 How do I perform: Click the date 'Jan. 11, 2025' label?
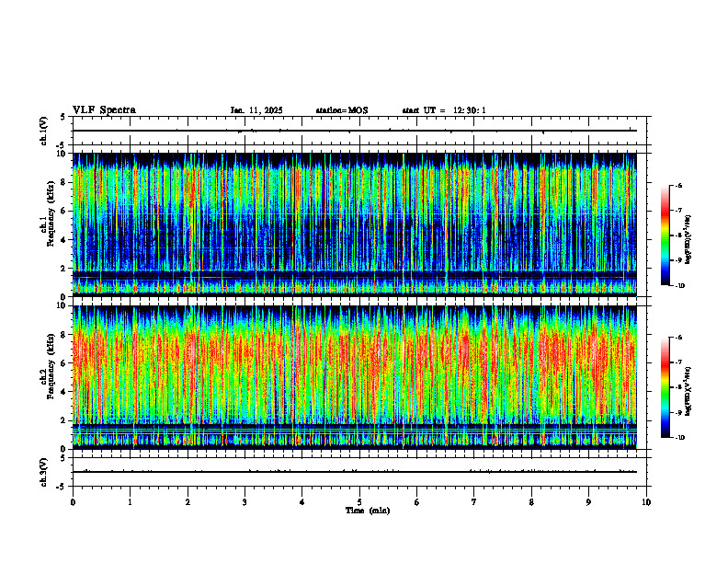[x=256, y=110]
